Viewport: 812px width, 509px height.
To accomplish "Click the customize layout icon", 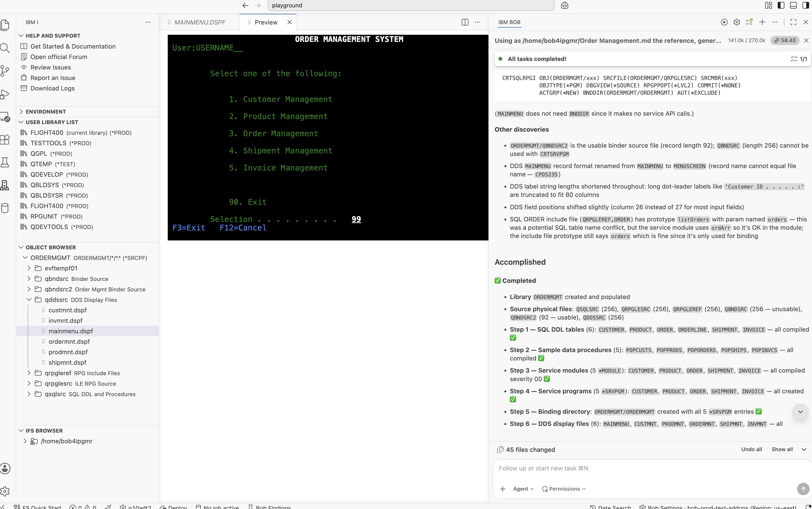I will (x=769, y=5).
